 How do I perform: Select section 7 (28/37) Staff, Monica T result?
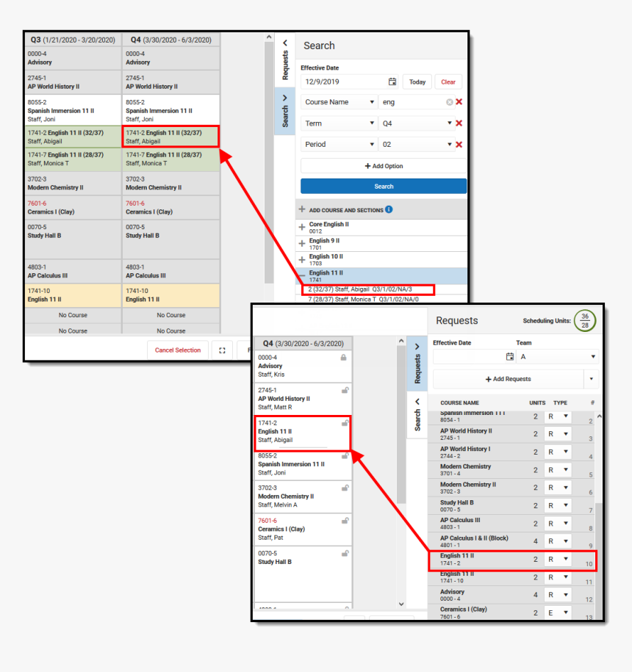tap(364, 299)
